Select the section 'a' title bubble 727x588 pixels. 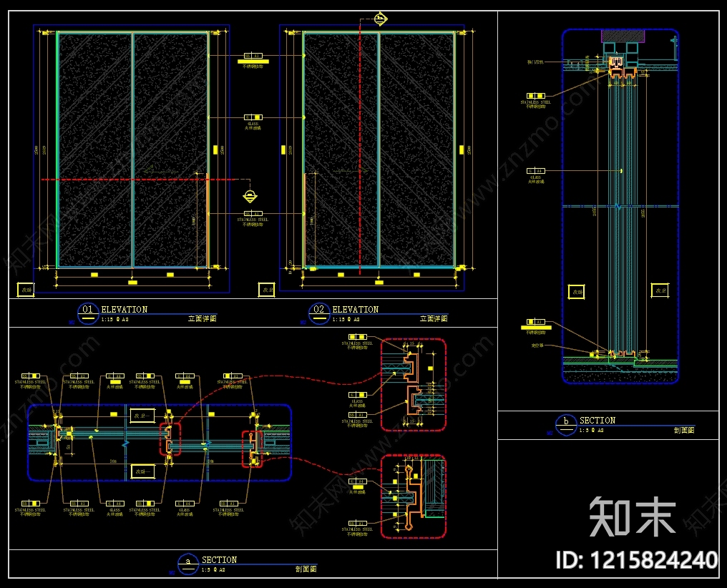click(x=187, y=564)
